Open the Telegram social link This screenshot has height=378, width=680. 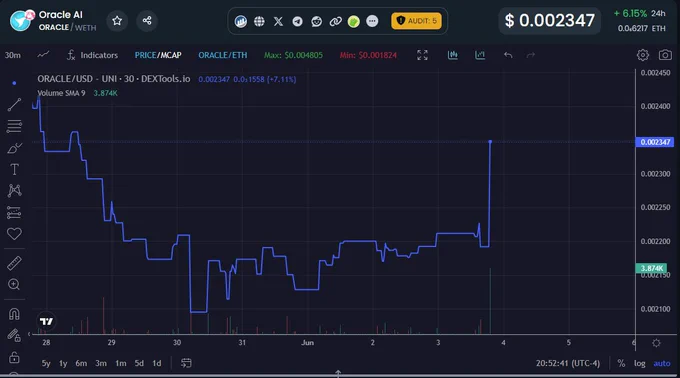(x=298, y=21)
